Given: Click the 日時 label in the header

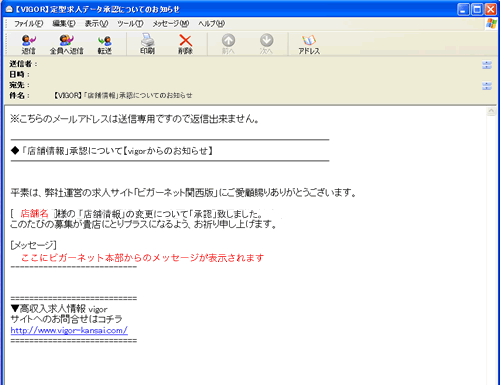Looking at the screenshot, I should tap(19, 75).
